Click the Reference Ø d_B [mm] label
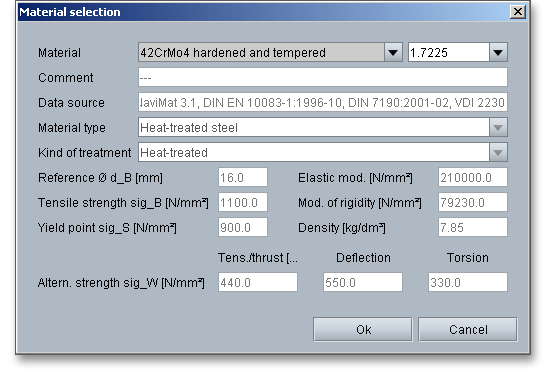This screenshot has height=370, width=546. pyautogui.click(x=100, y=178)
